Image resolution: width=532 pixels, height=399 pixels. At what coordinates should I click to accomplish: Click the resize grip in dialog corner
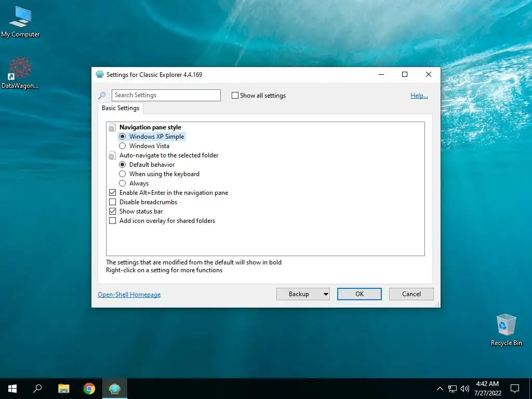437,304
